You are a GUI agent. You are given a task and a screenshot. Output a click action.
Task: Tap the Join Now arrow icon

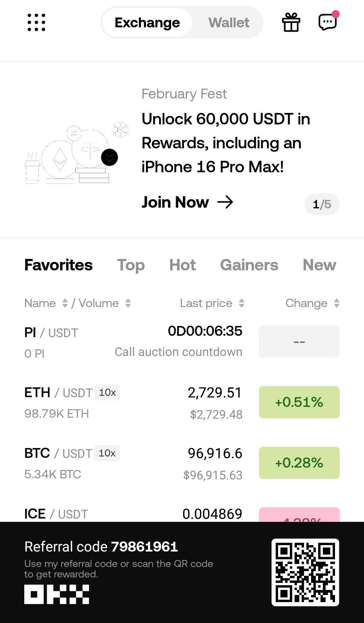coord(225,202)
